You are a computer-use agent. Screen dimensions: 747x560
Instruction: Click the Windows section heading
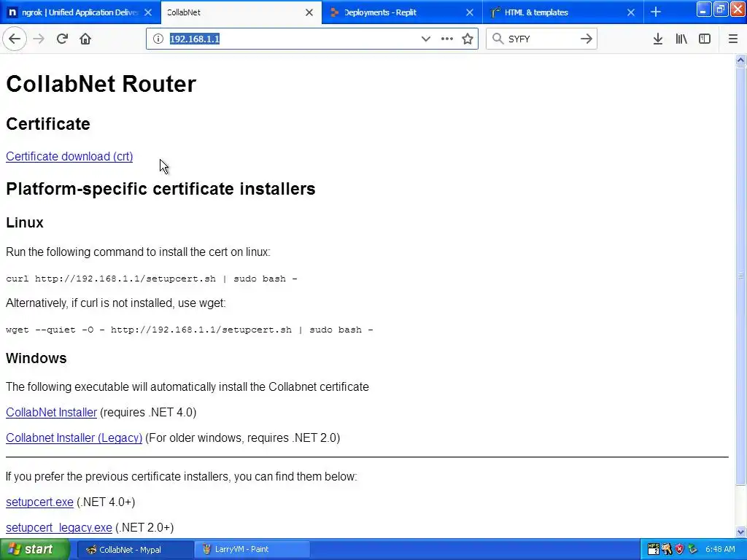click(36, 358)
